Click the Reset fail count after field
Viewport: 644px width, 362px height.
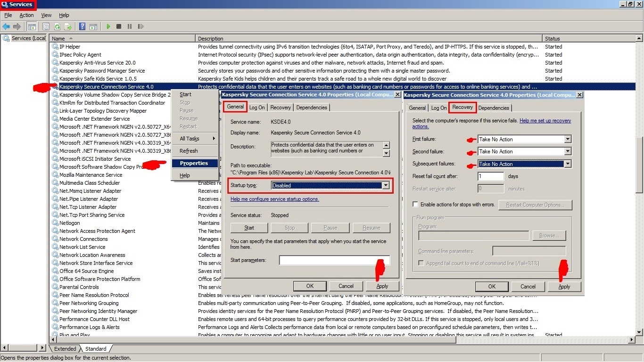pos(491,176)
